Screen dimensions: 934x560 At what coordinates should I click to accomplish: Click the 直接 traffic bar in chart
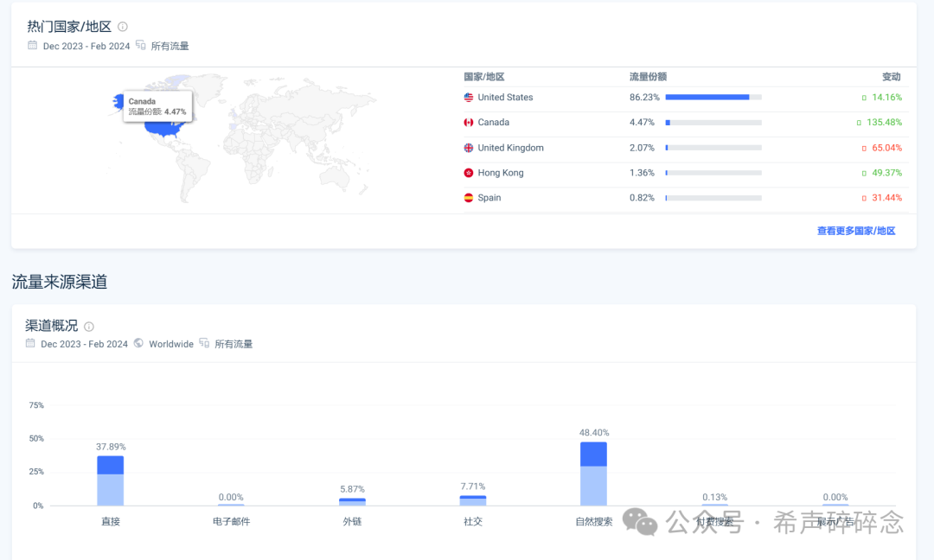111,480
